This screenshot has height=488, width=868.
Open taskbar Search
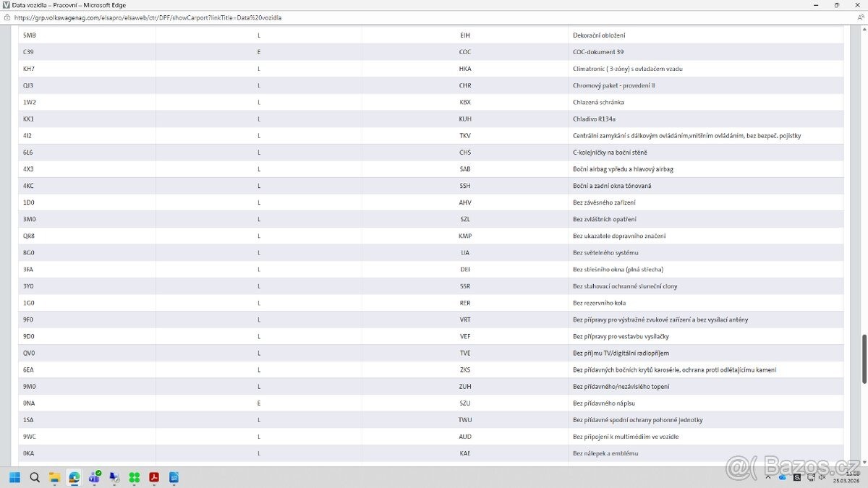(35, 477)
